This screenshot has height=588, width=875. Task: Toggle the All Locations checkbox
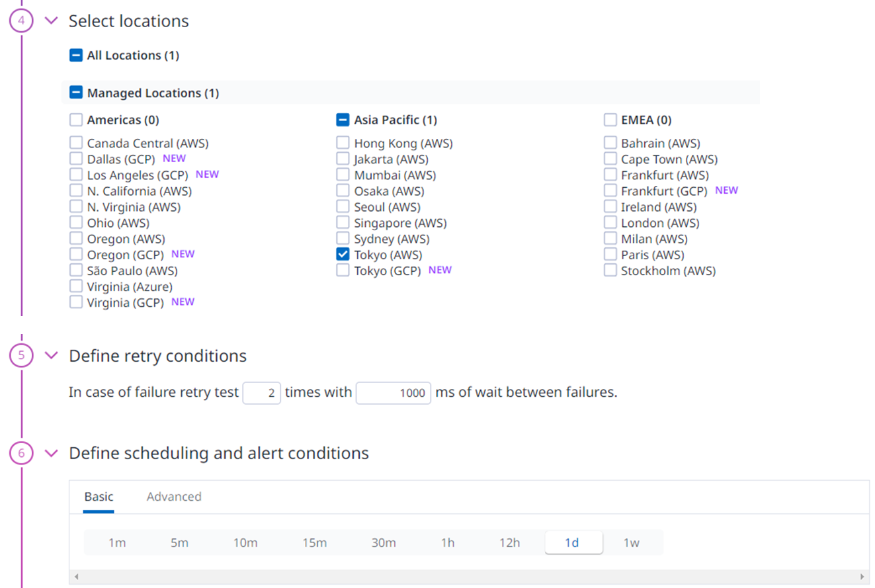[76, 56]
